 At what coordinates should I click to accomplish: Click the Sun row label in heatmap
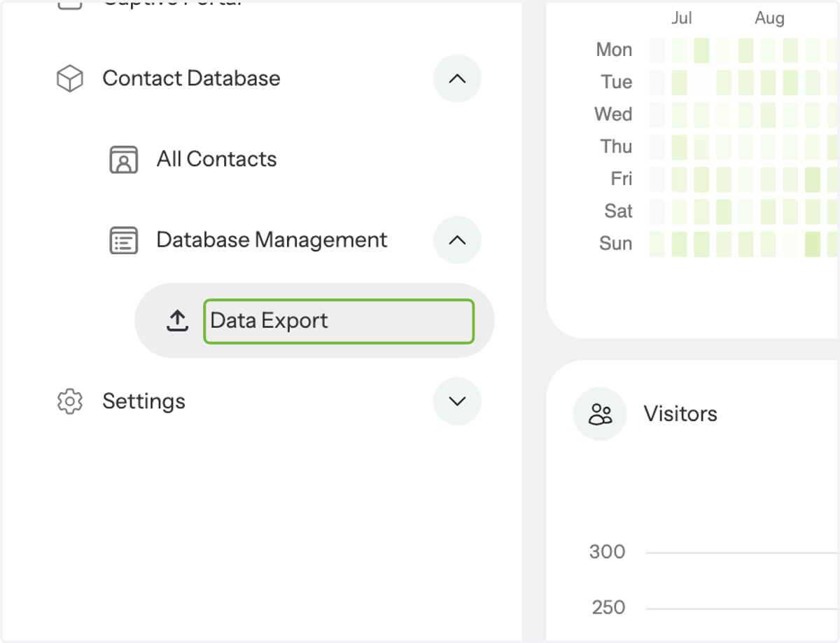[616, 243]
